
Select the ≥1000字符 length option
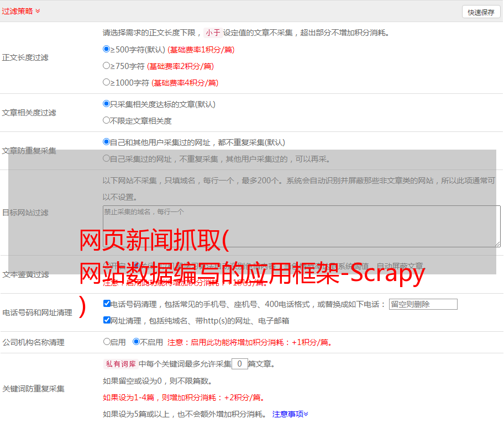click(x=106, y=82)
